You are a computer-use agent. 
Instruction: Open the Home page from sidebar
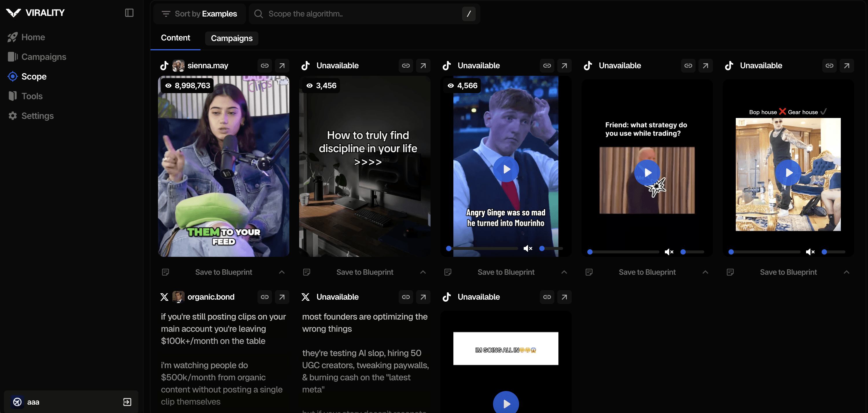[33, 37]
